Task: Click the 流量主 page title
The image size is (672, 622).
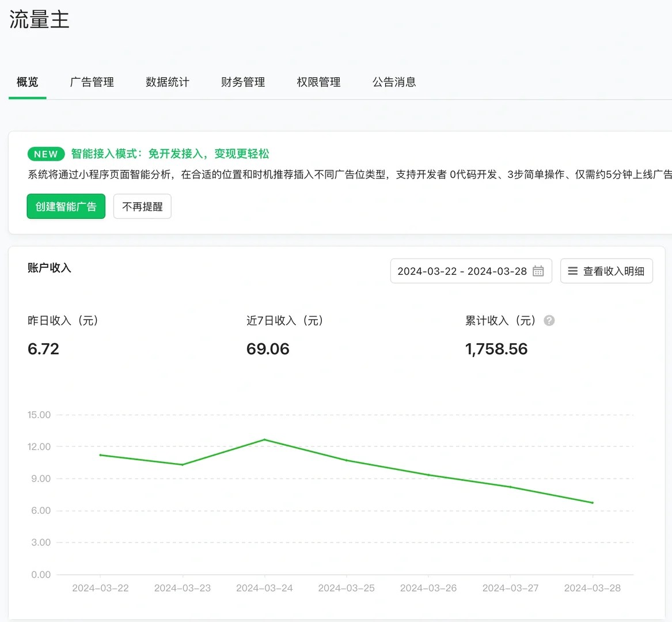Action: coord(39,19)
